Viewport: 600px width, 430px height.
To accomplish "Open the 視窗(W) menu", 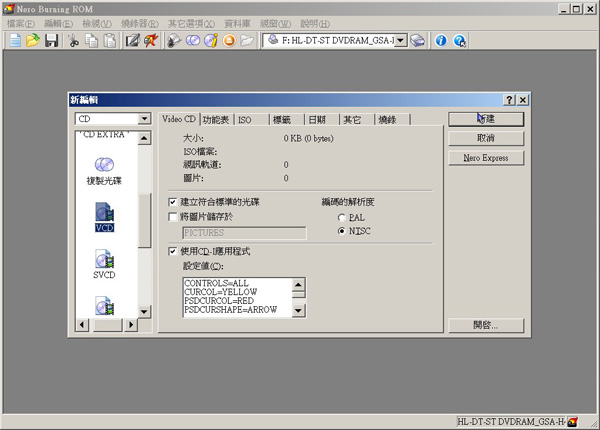I will coord(276,24).
